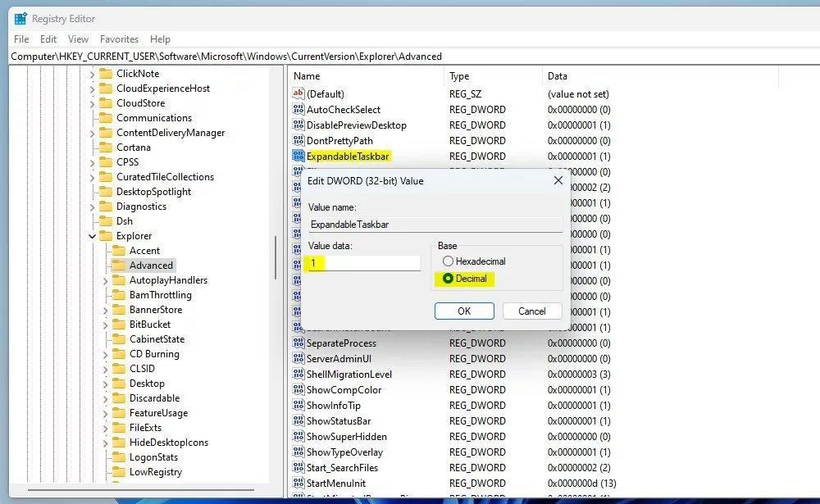This screenshot has width=820, height=504.
Task: Click the ShowStatusBar DWORD icon
Action: [298, 421]
